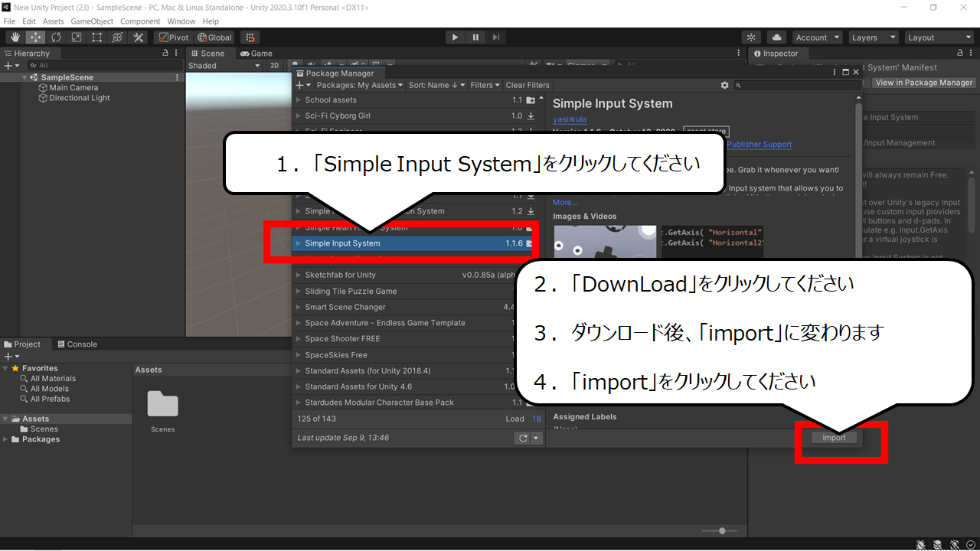Open Packages: My Assets dropdown
The image size is (980, 551).
(x=359, y=85)
